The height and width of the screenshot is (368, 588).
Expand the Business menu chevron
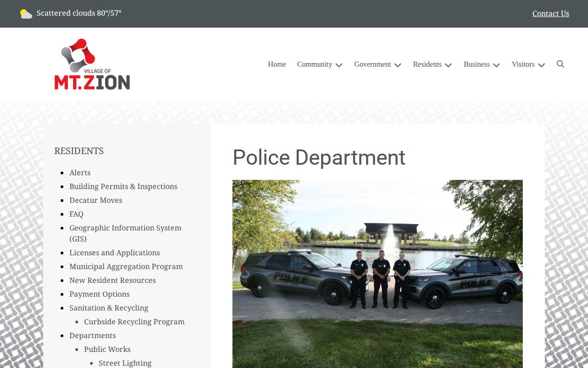coord(497,65)
